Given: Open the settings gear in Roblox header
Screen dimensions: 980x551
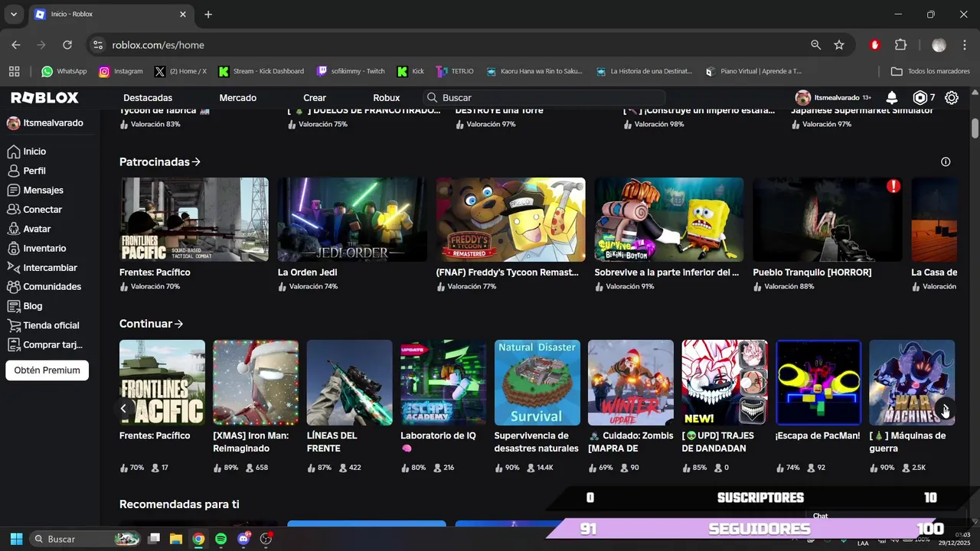Looking at the screenshot, I should pyautogui.click(x=952, y=98).
